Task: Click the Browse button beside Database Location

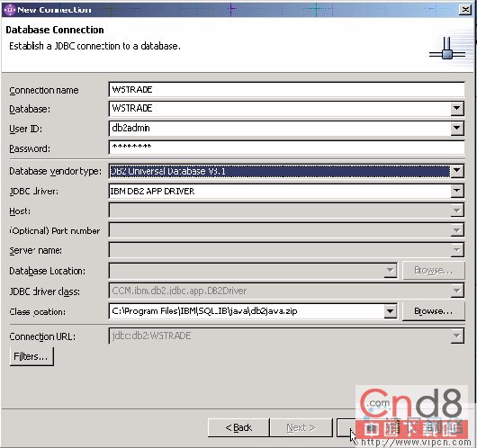Action: coord(434,270)
